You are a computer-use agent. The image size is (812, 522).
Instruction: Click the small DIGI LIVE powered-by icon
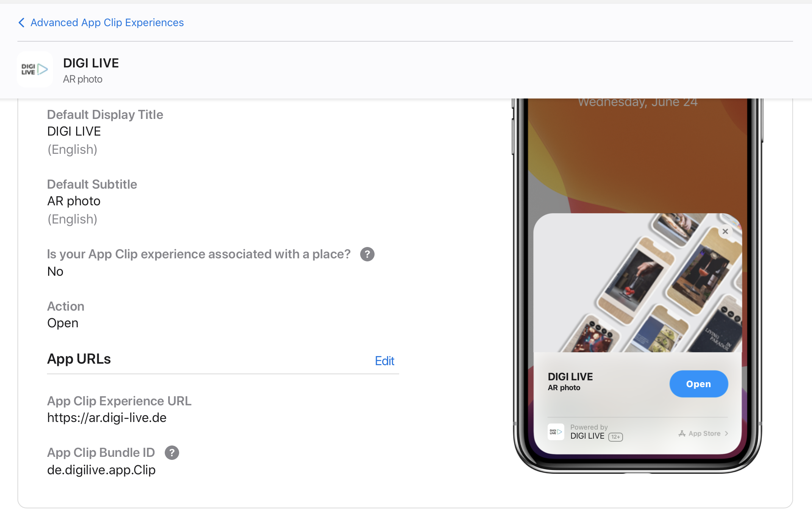[556, 432]
